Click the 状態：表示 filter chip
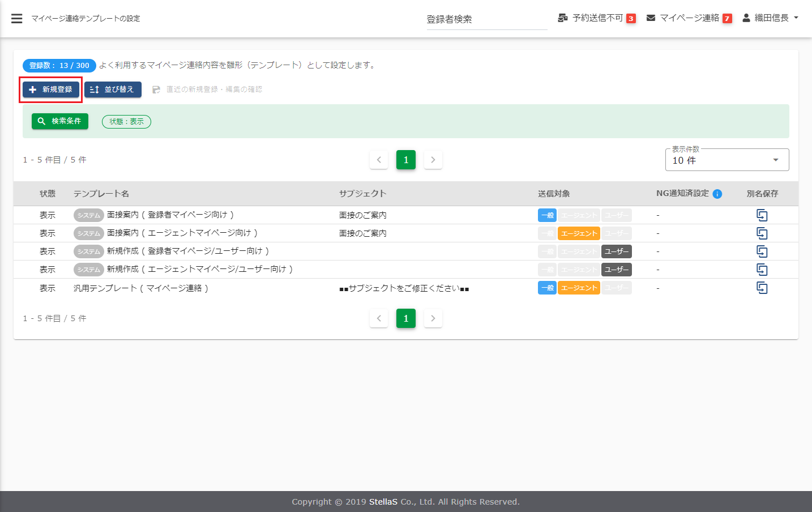This screenshot has height=512, width=812. pyautogui.click(x=126, y=122)
